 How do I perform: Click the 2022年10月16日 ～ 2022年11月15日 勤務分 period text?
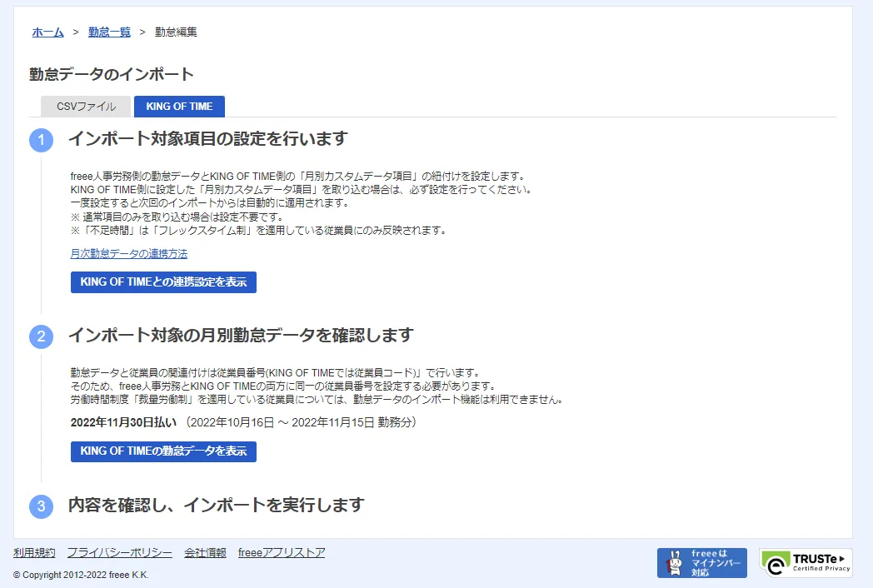tap(301, 422)
